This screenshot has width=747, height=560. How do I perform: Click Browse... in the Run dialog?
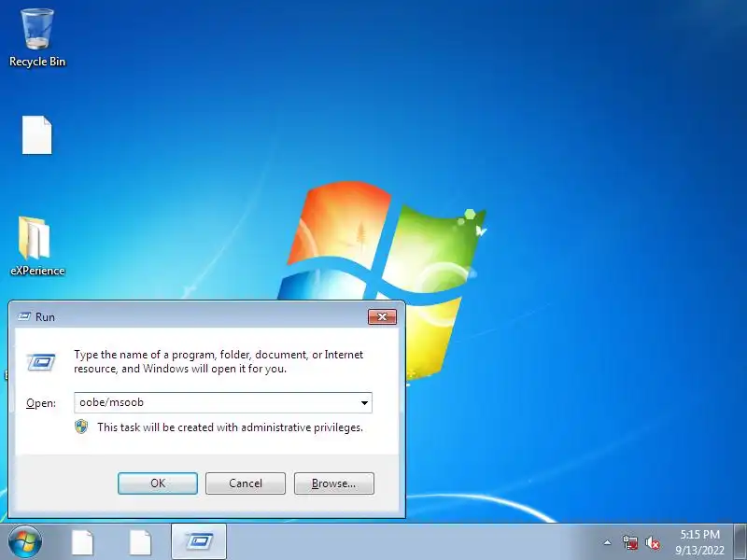point(334,483)
